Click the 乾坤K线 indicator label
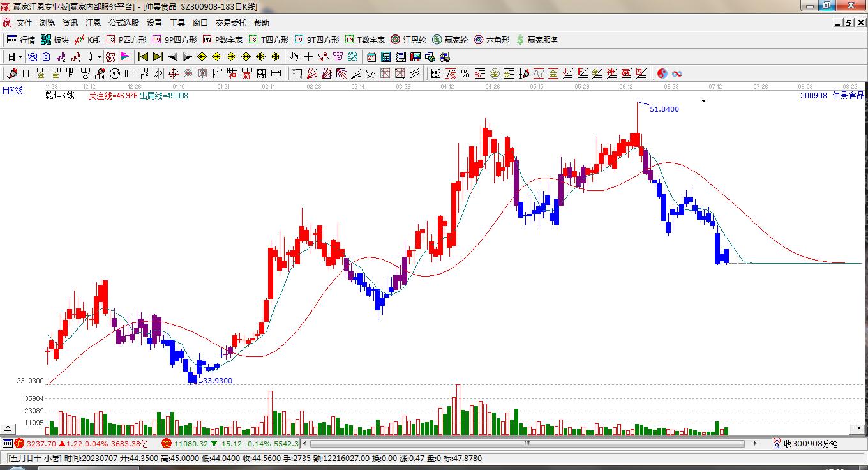This screenshot has width=868, height=470. tap(60, 96)
